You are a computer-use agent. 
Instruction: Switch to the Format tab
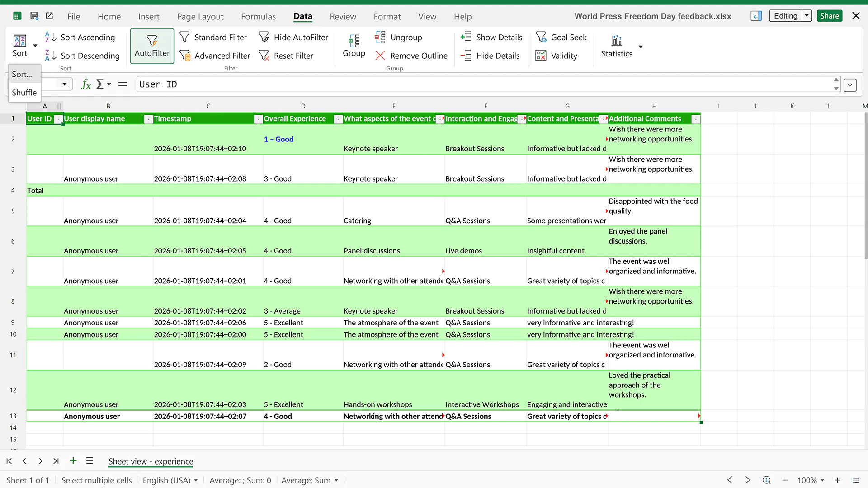387,16
